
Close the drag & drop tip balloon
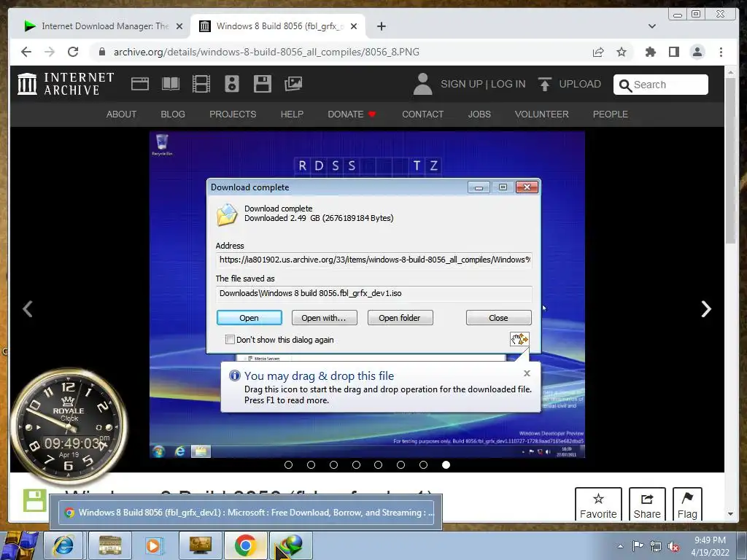coord(527,373)
